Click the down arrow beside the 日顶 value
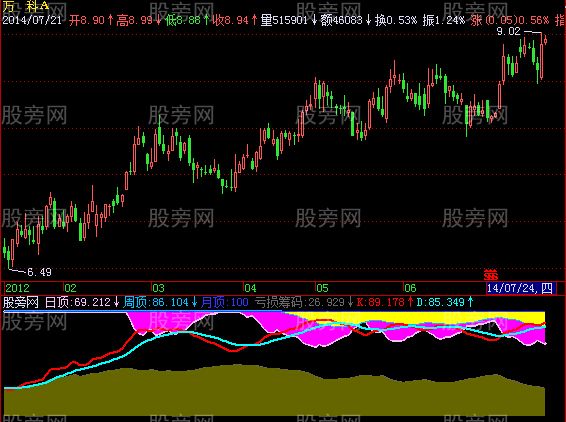The height and width of the screenshot is (422, 566). [116, 302]
